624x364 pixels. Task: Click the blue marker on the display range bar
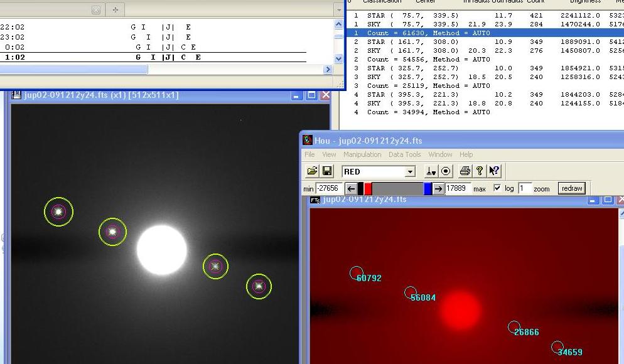[x=428, y=188]
